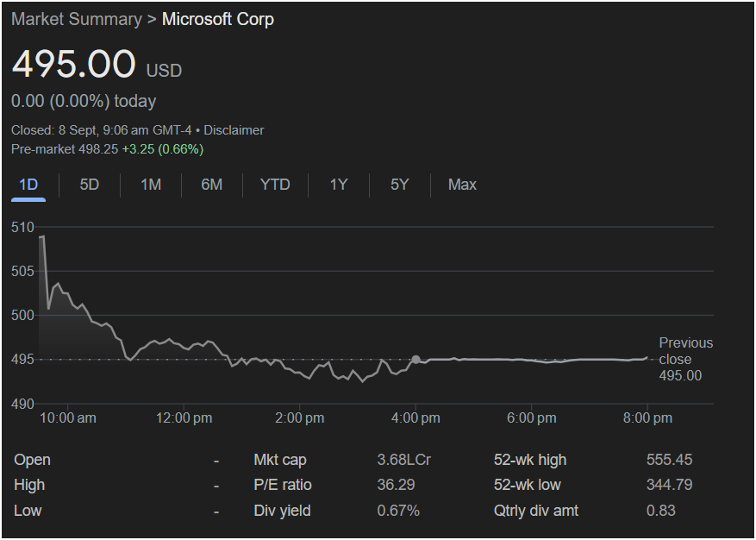Screen dimensions: 756x540
Task: Select the Max range tab
Action: (x=462, y=185)
